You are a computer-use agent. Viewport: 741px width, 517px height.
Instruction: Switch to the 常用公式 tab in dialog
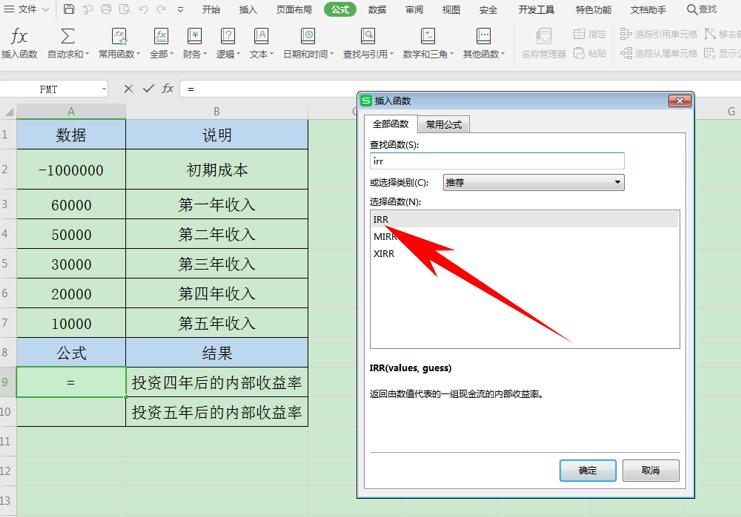[x=444, y=124]
